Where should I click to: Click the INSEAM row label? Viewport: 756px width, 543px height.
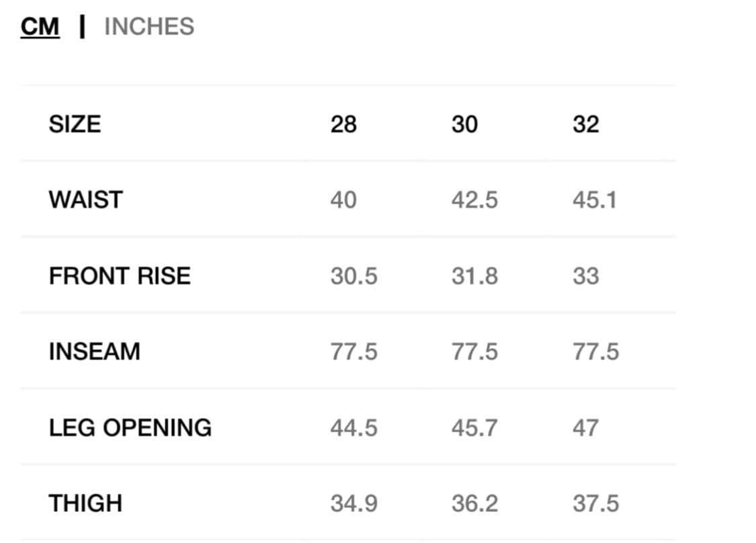95,351
